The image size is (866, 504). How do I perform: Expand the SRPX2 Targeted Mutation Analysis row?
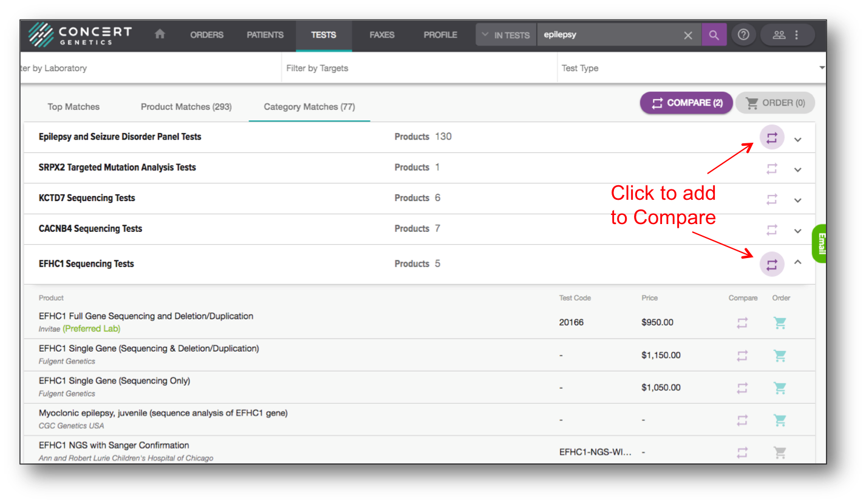coord(798,169)
